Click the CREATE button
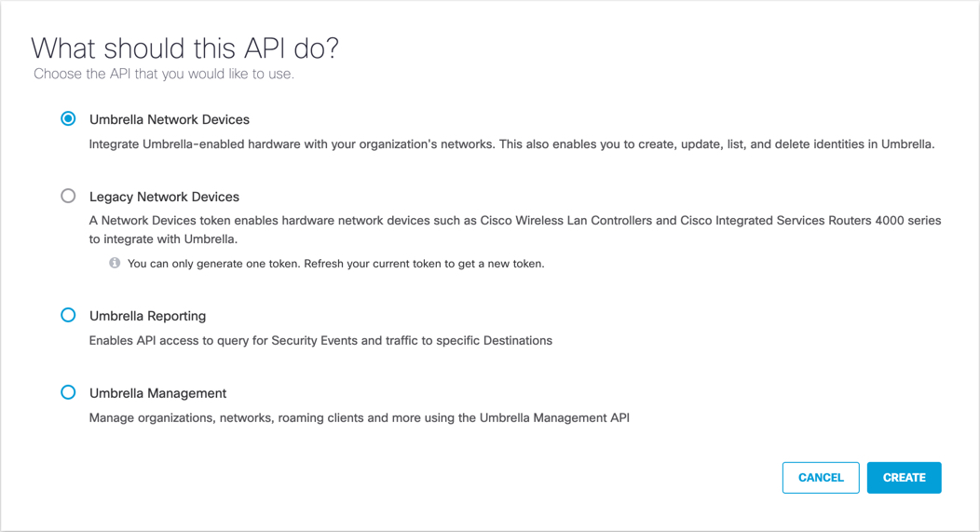Image resolution: width=980 pixels, height=532 pixels. [x=904, y=478]
